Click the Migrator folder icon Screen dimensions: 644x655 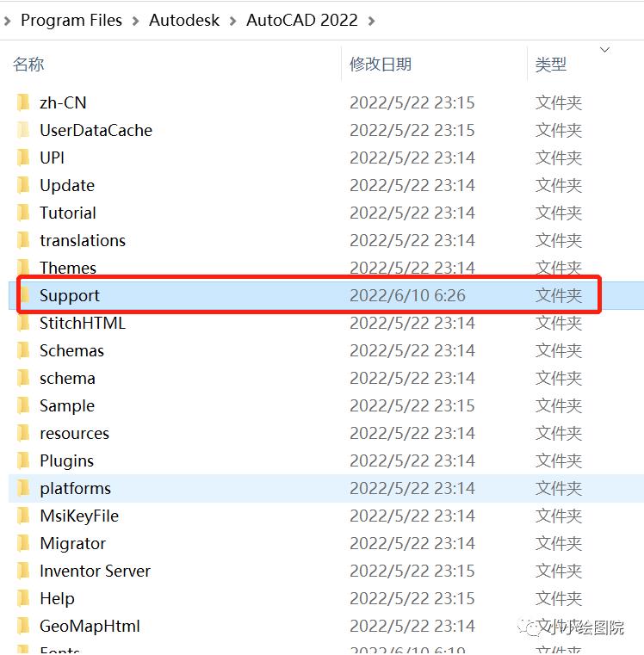[23, 543]
